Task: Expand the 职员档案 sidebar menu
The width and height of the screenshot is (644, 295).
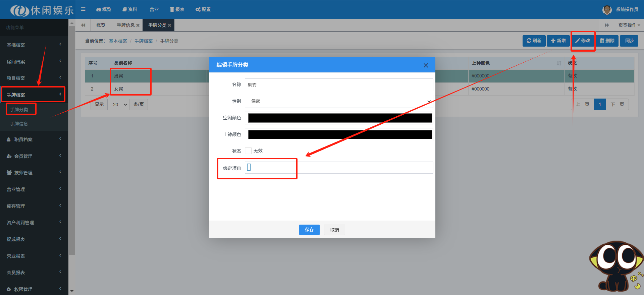Action: click(x=34, y=139)
